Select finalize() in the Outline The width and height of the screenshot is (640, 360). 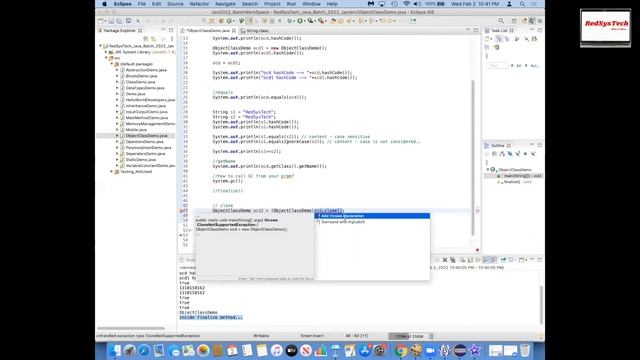tap(518, 182)
